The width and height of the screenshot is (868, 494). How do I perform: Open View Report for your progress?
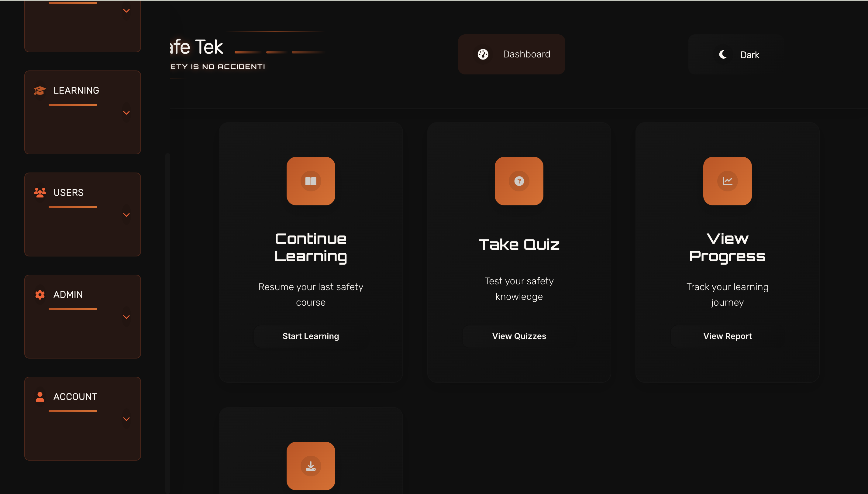[727, 336]
